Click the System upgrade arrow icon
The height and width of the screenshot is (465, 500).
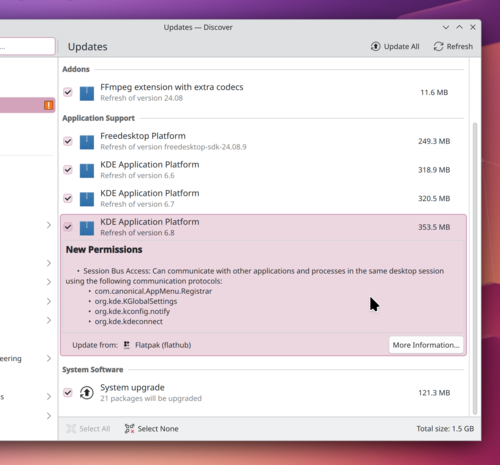click(87, 393)
